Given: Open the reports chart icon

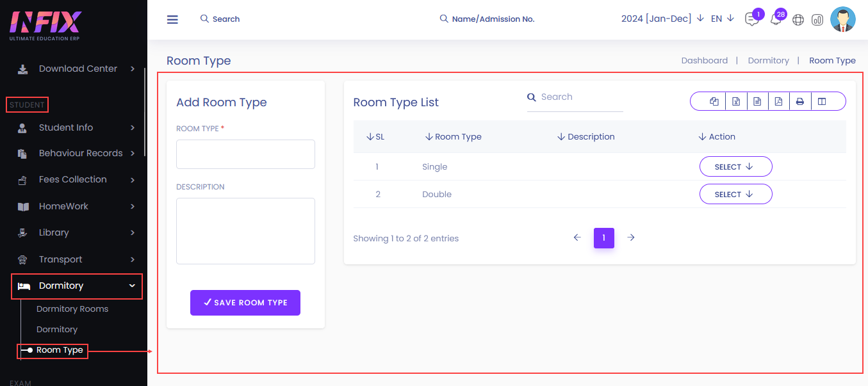Looking at the screenshot, I should [x=817, y=20].
